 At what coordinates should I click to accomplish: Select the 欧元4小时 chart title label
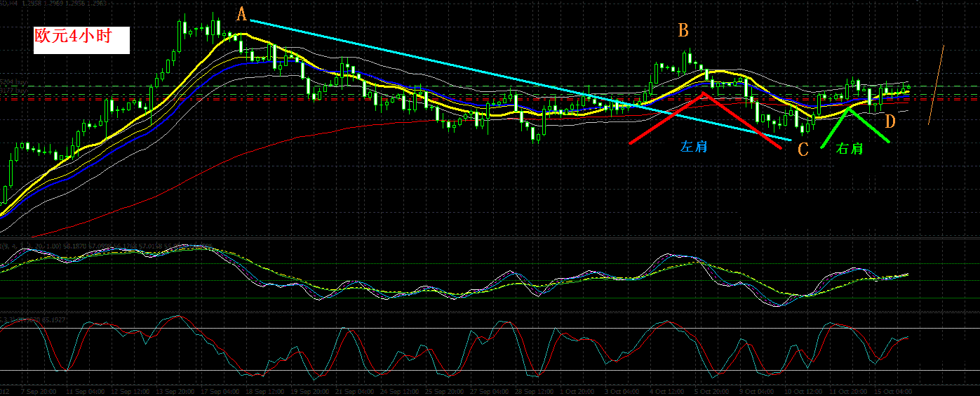tap(82, 41)
